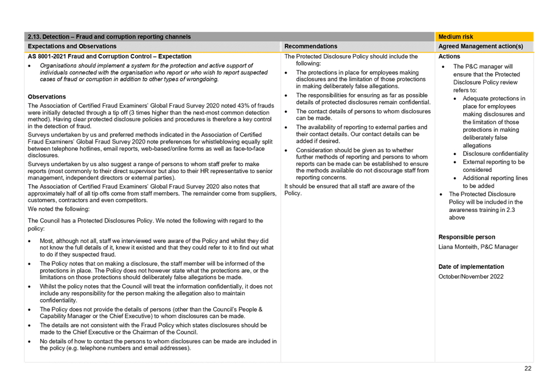Screen dimensions: 555x392
Task: Click the 'Recommendations' column header
Action: [310, 46]
